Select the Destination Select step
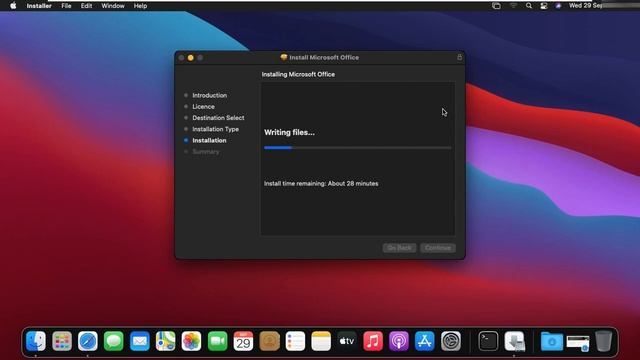The image size is (640, 360). click(218, 118)
